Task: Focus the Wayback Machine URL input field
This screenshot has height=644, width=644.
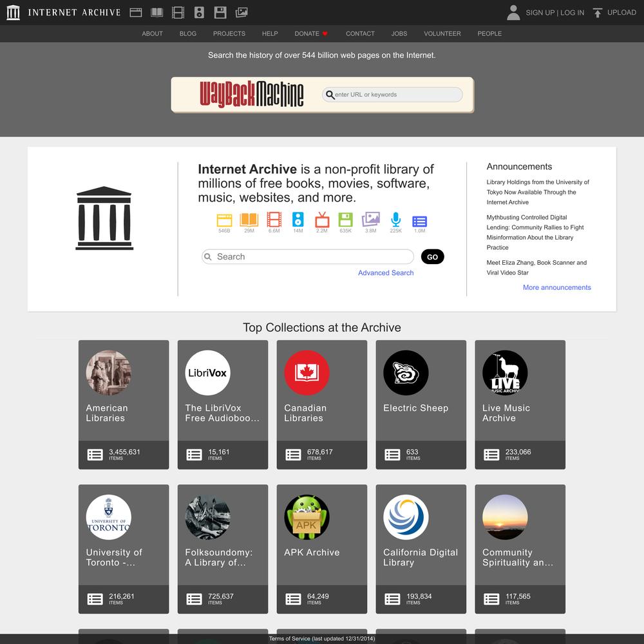Action: click(x=392, y=95)
